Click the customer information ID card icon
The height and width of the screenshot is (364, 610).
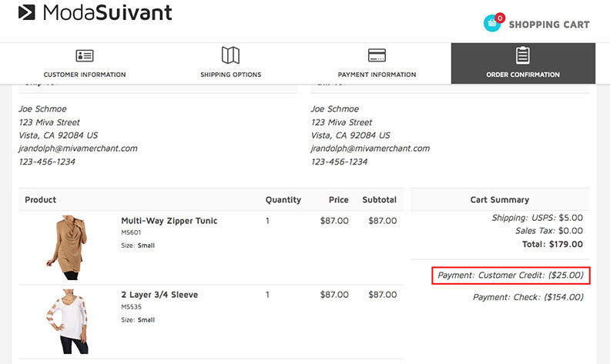pyautogui.click(x=85, y=55)
